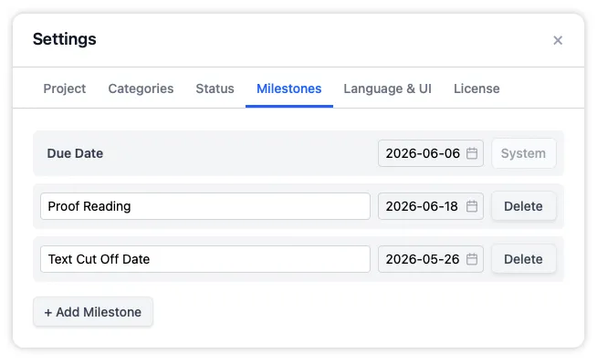This screenshot has height=364, width=597.
Task: Go to the License tab
Action: 477,88
